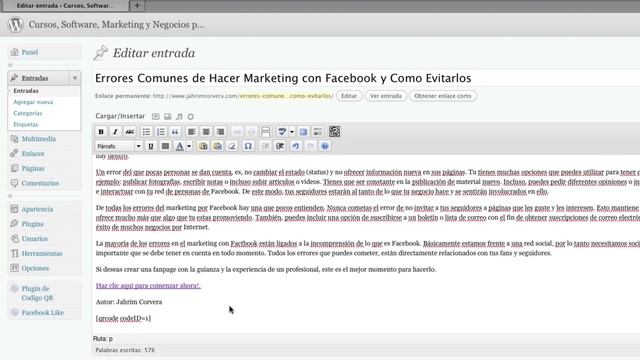Insert an unordered bullet list
The image size is (640, 360).
pos(146,132)
